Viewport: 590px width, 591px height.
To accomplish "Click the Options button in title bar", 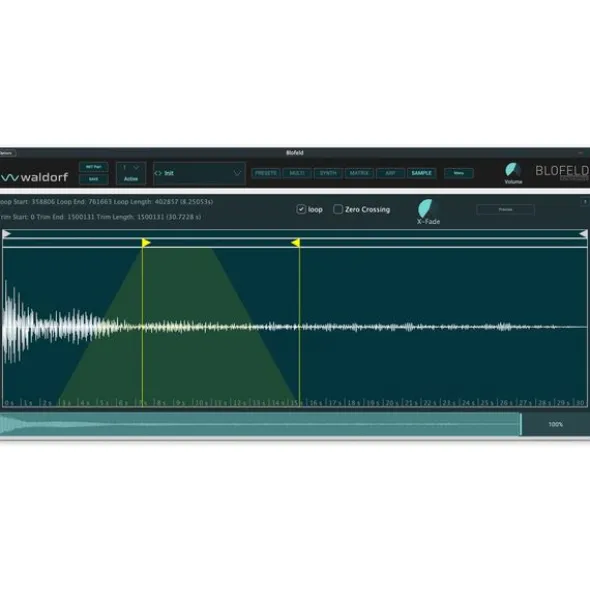I will click(7, 153).
